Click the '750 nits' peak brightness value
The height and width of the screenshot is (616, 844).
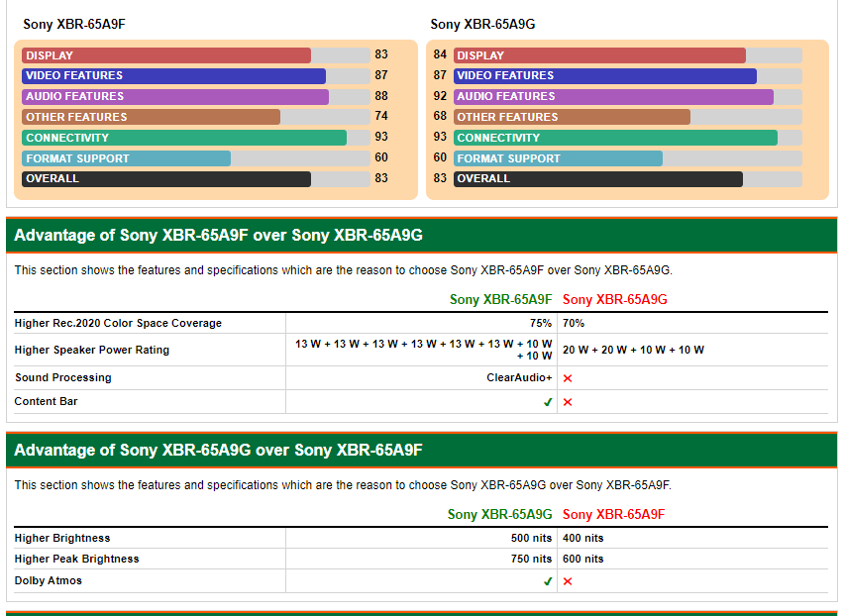click(531, 559)
